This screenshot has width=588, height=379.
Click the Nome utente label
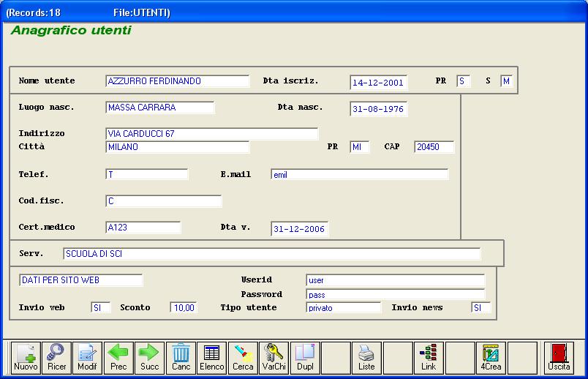click(47, 80)
